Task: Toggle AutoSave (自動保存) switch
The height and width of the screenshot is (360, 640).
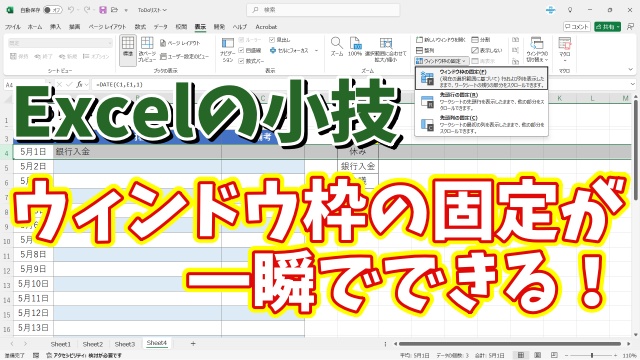Action: (52, 10)
